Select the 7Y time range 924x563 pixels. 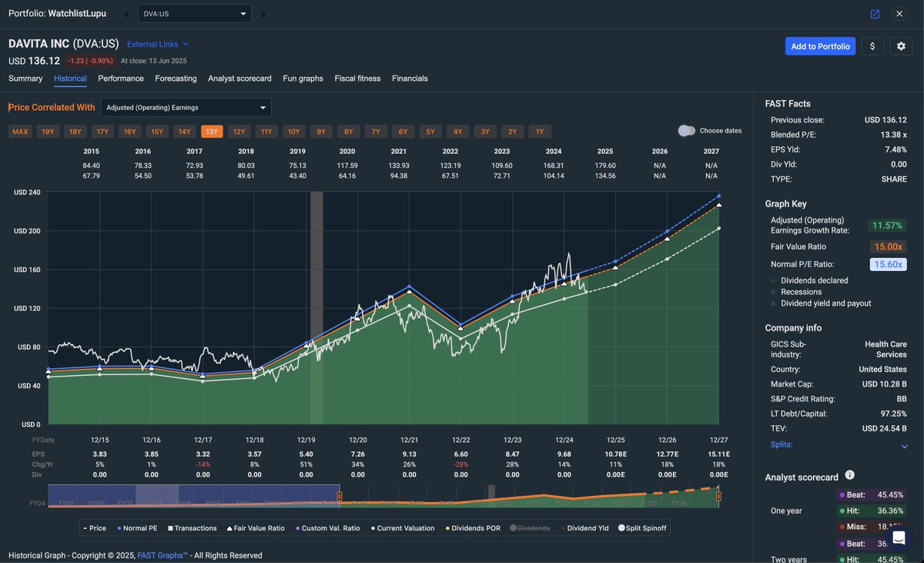pos(376,132)
